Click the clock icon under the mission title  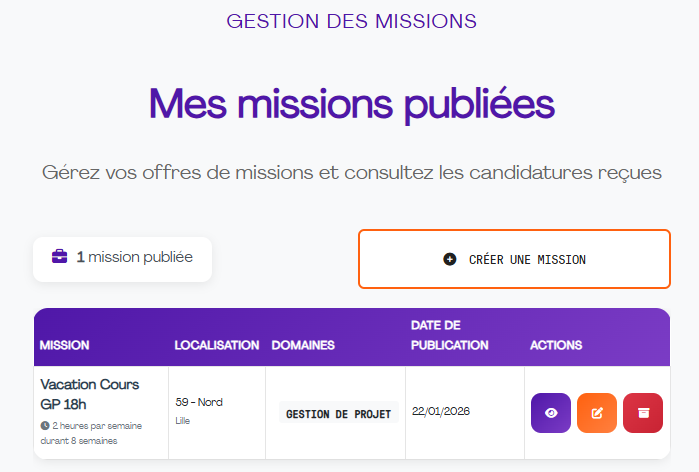(45, 425)
